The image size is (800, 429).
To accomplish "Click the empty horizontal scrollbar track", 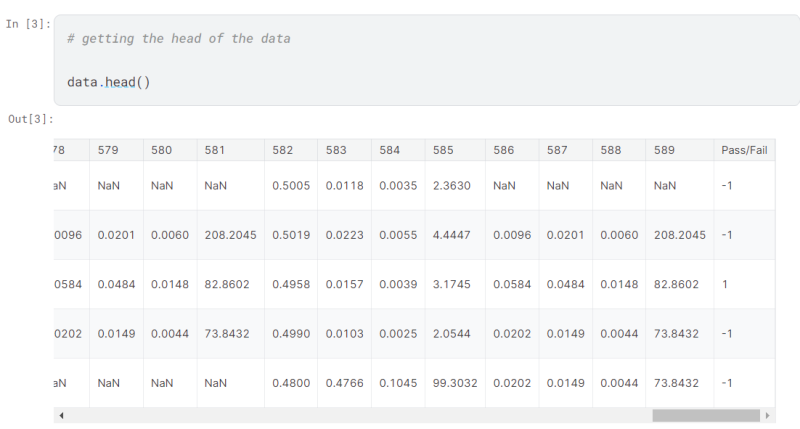I will pyautogui.click(x=350, y=415).
